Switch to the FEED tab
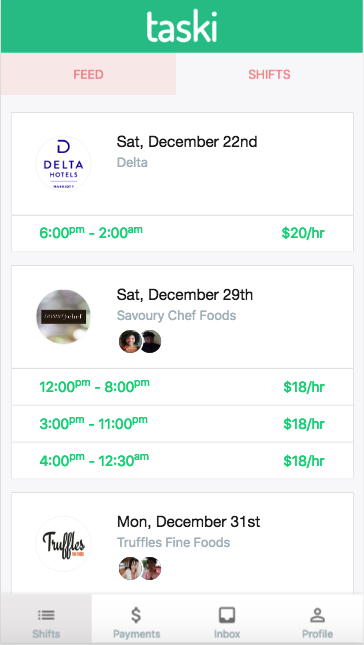364x645 pixels. (88, 74)
